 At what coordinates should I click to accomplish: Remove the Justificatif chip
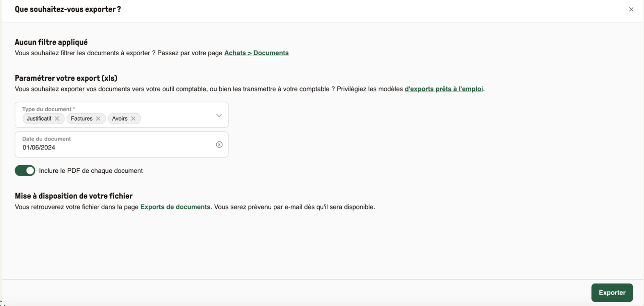pyautogui.click(x=57, y=119)
